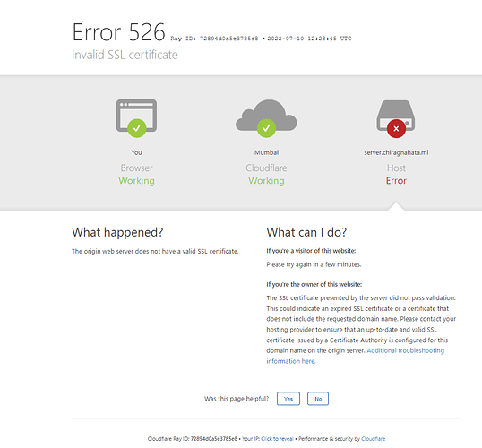Click the green checkmark on cloud icon
The image size is (482, 448).
tap(266, 128)
